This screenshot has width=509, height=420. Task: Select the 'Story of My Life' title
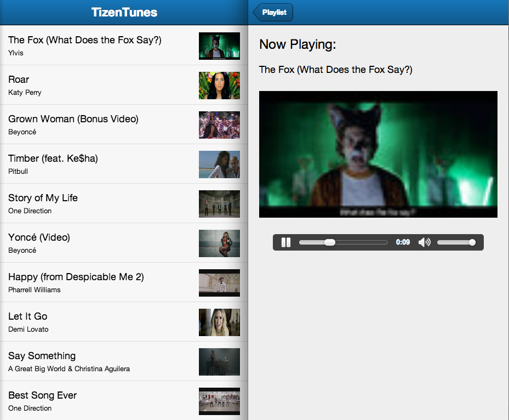coord(43,198)
